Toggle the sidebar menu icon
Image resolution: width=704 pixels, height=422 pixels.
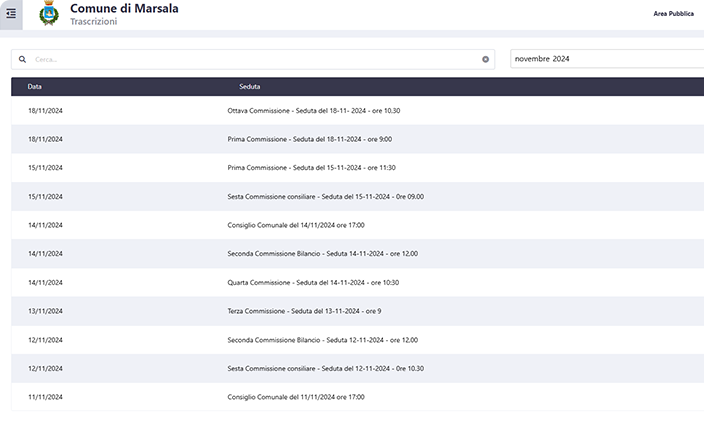click(11, 14)
